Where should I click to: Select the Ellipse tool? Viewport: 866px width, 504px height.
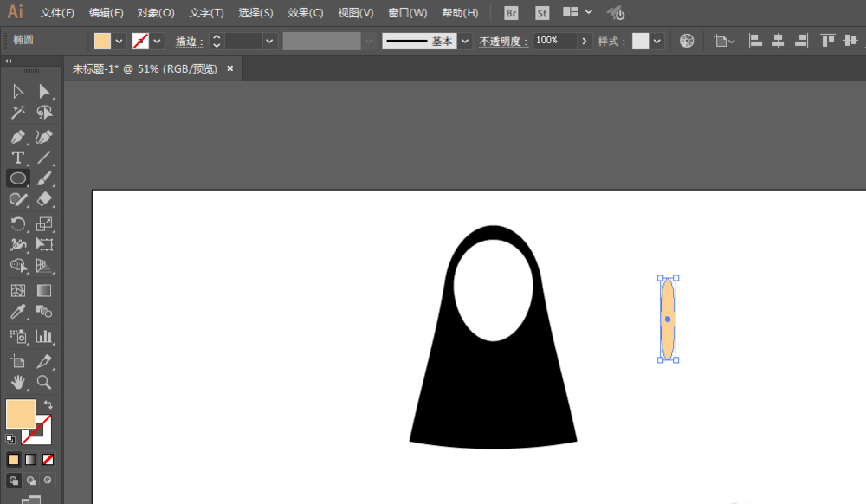[x=17, y=178]
